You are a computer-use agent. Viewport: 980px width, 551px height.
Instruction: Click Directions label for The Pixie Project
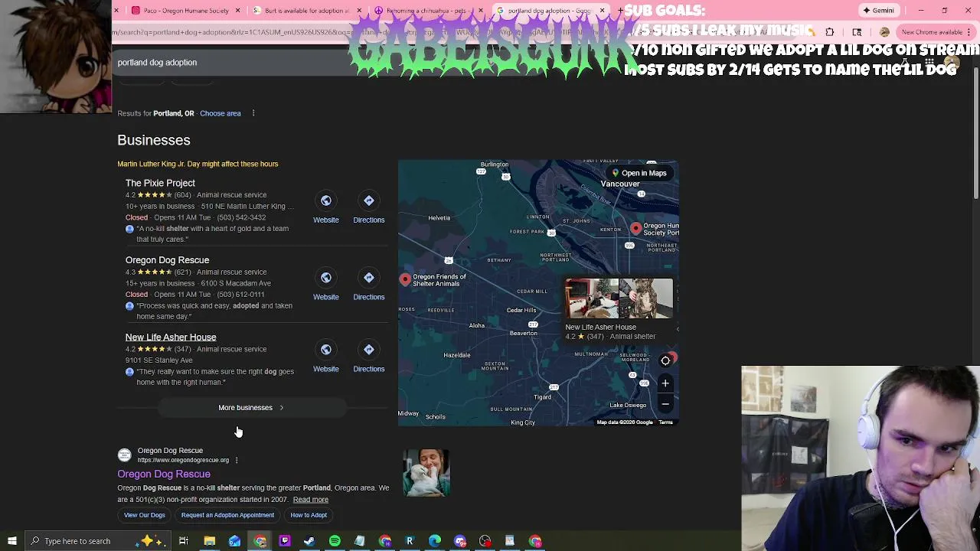coord(368,220)
